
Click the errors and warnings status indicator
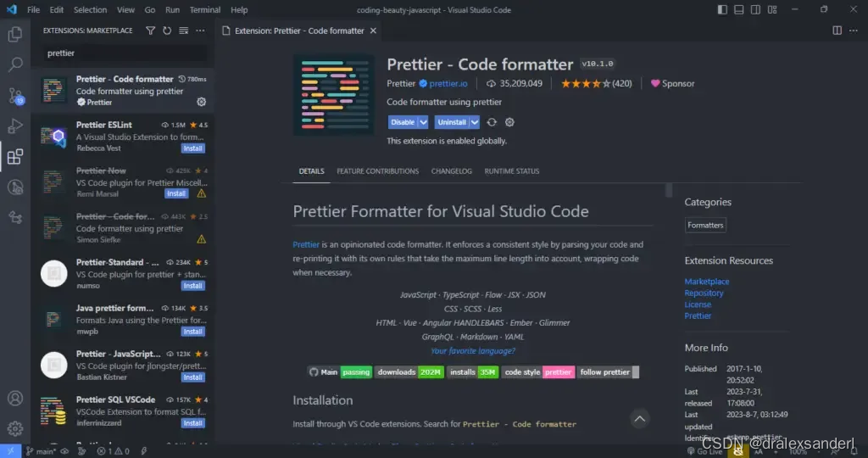click(113, 451)
